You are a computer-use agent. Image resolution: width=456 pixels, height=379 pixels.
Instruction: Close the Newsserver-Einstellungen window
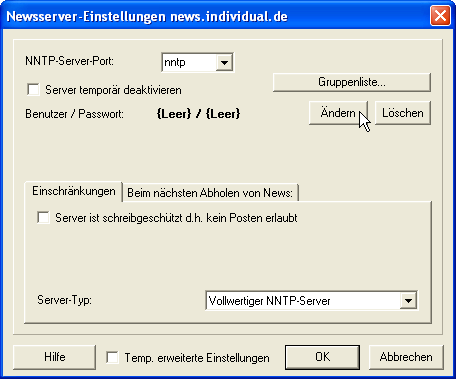[440, 15]
